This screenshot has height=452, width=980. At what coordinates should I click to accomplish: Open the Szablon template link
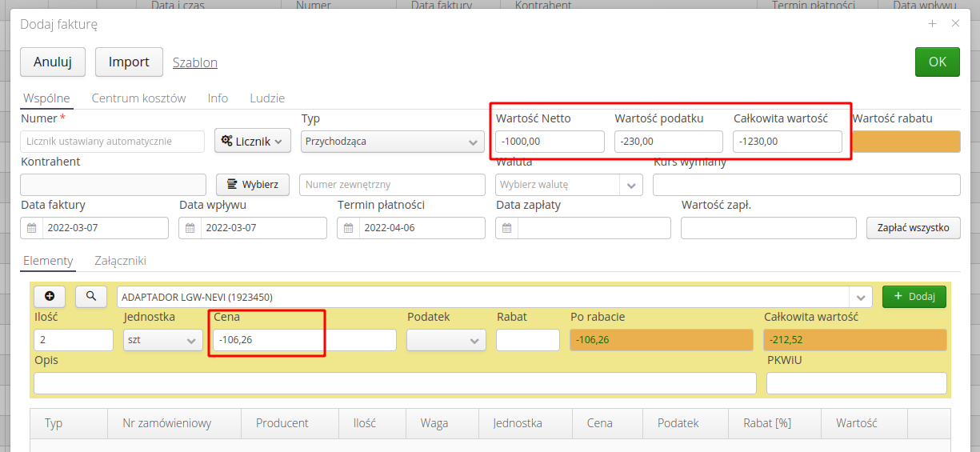194,62
